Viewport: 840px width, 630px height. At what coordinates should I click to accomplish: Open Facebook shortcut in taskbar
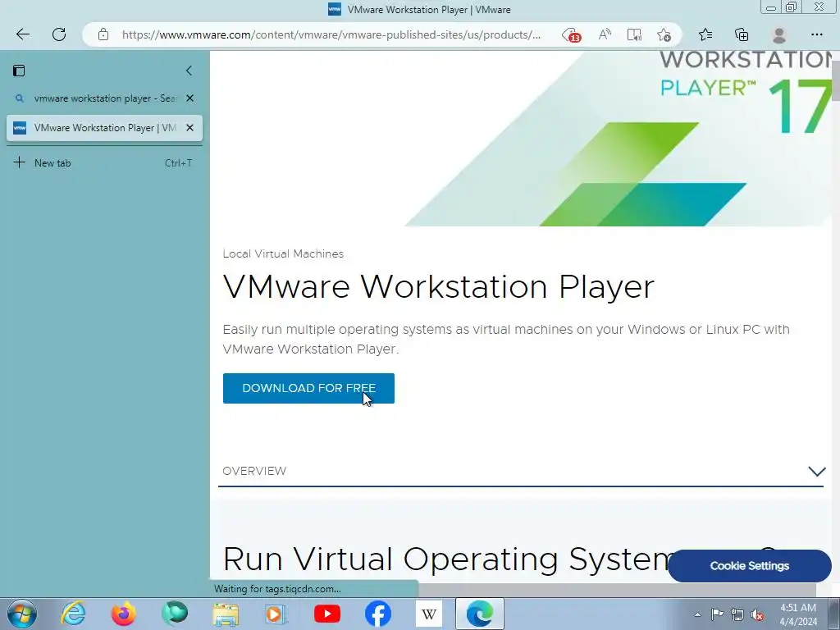tap(378, 614)
